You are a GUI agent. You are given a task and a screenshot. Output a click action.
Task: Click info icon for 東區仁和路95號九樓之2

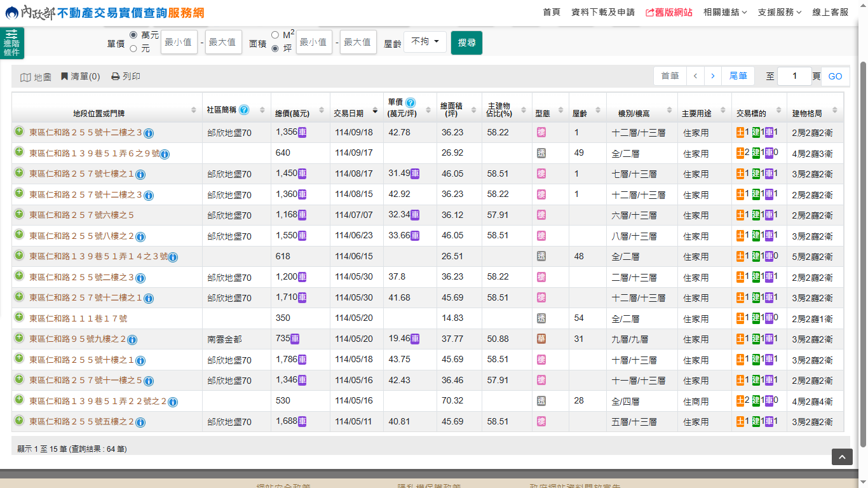132,340
